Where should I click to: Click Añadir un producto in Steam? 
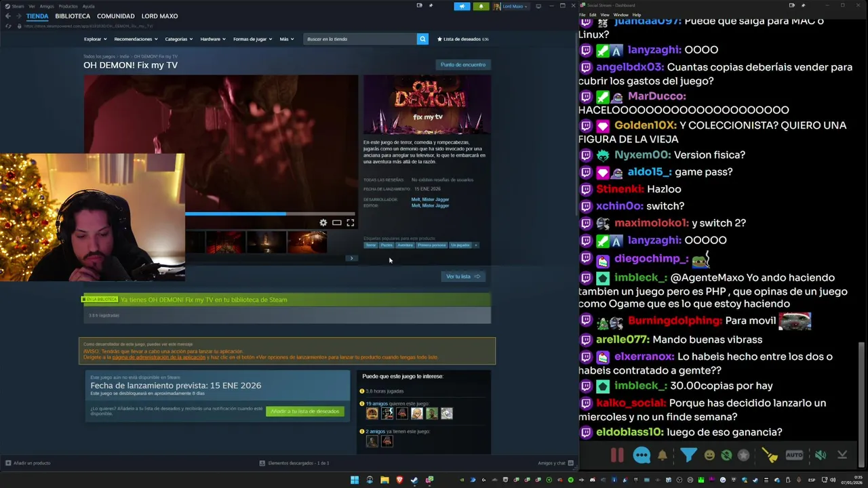(28, 463)
